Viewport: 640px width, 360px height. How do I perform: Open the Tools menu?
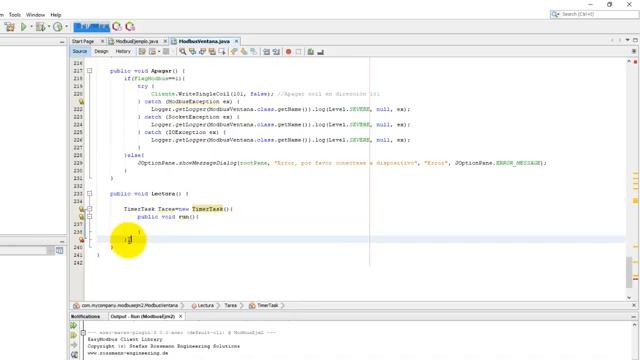pos(15,15)
